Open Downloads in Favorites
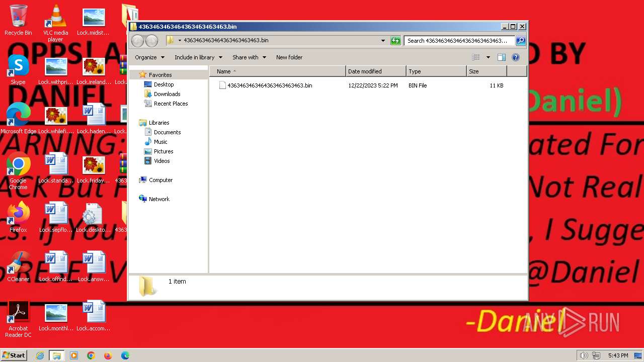Viewport: 644px width, 362px height. click(x=167, y=94)
